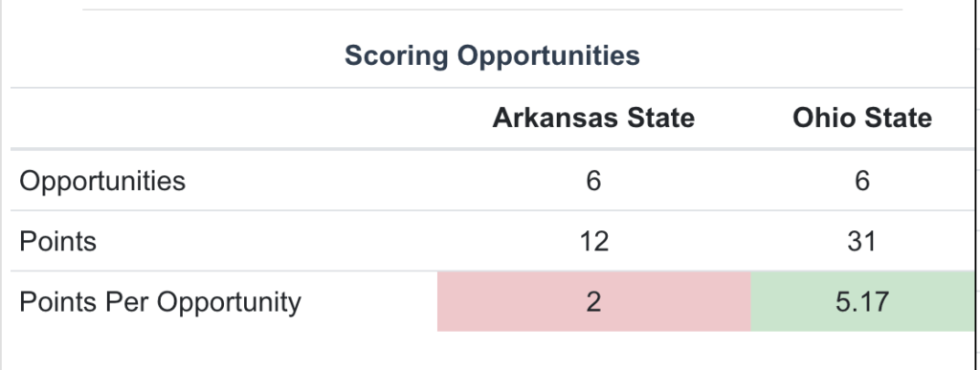Screen dimensions: 980x370
Task: Click the empty header cell above Opportunities
Action: pos(224,118)
